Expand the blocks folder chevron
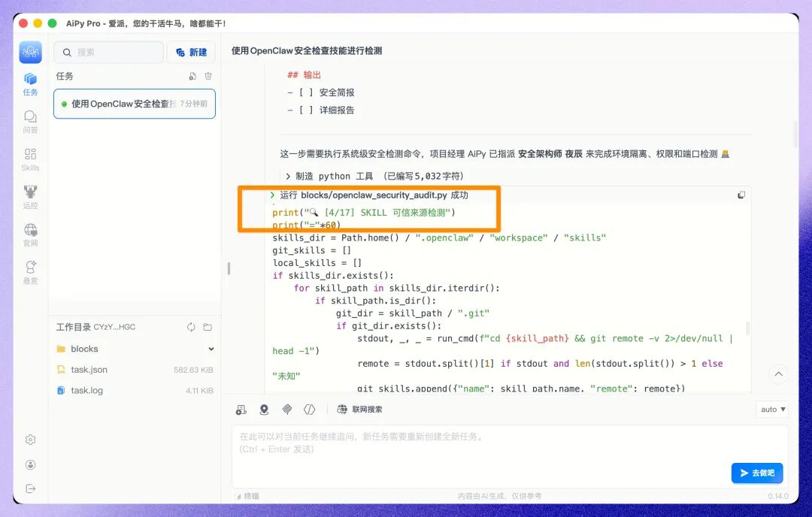 (211, 349)
